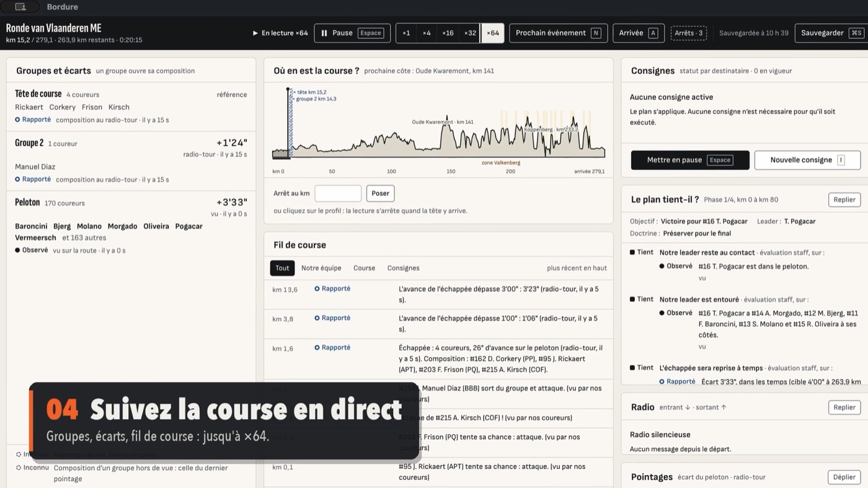Image resolution: width=868 pixels, height=488 pixels.
Task: Select the ×64 speed option
Action: tap(493, 33)
